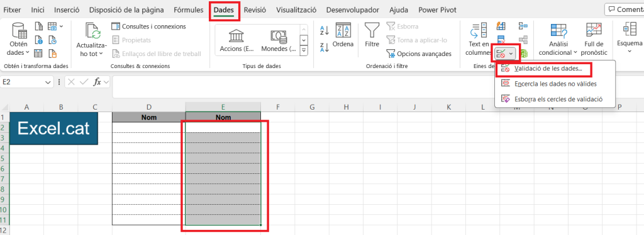The width and height of the screenshot is (644, 235).
Task: Open the Ordena sort dialog
Action: [x=343, y=35]
